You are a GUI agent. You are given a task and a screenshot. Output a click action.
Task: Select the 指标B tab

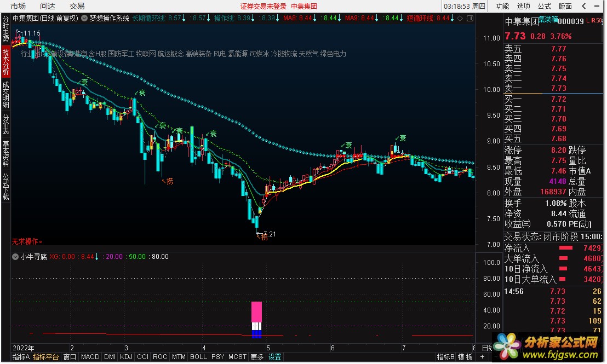click(445, 357)
